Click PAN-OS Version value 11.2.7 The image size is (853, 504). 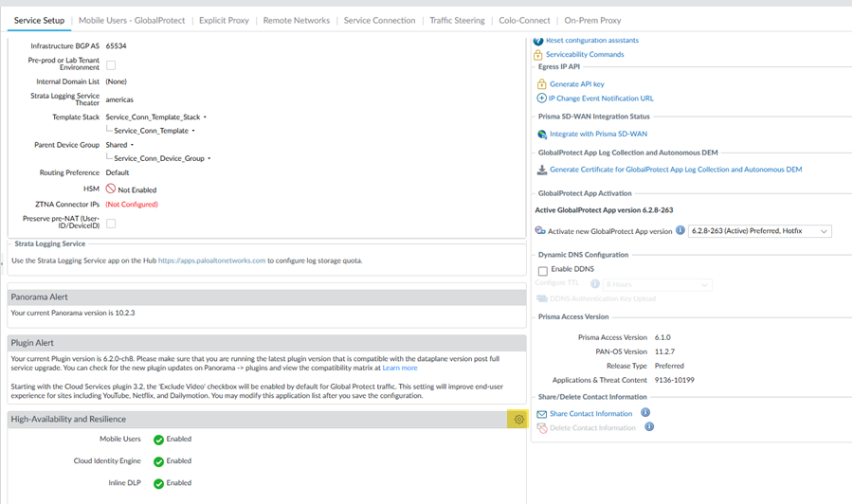point(664,351)
